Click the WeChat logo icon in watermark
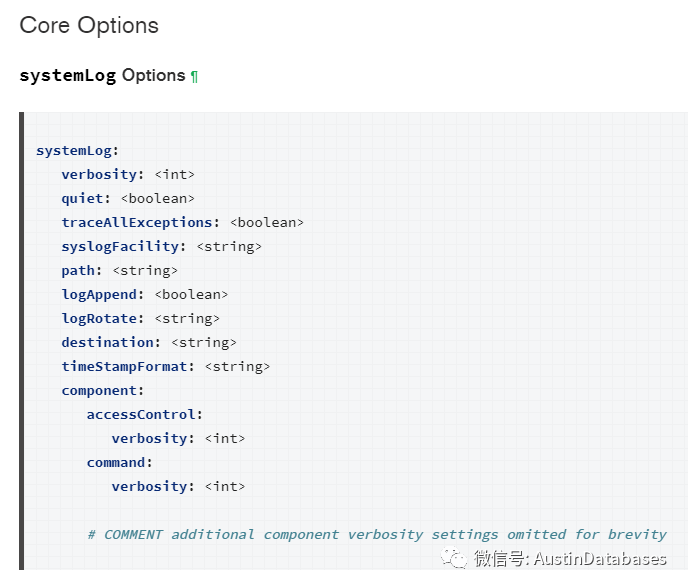Screen dimensions: 688x588 (x=454, y=558)
